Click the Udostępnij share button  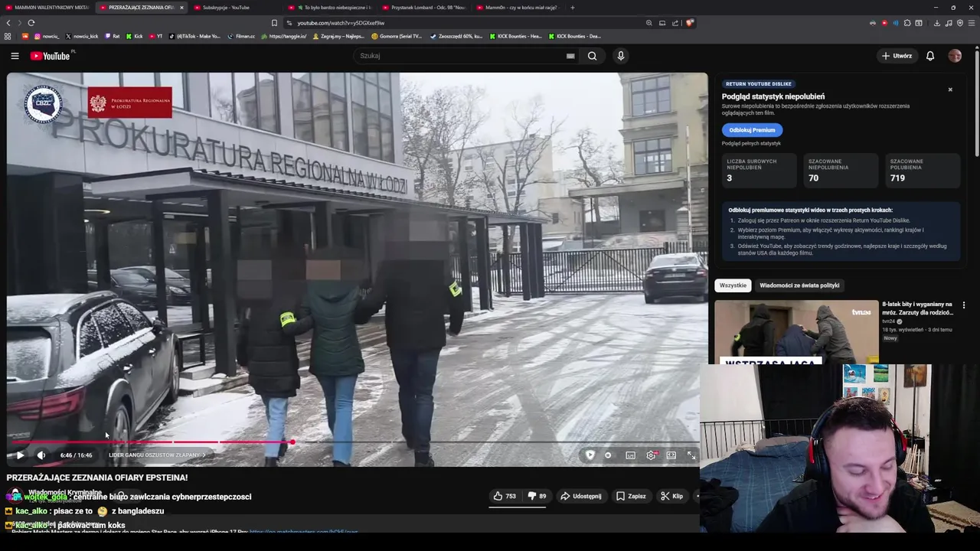click(x=581, y=496)
